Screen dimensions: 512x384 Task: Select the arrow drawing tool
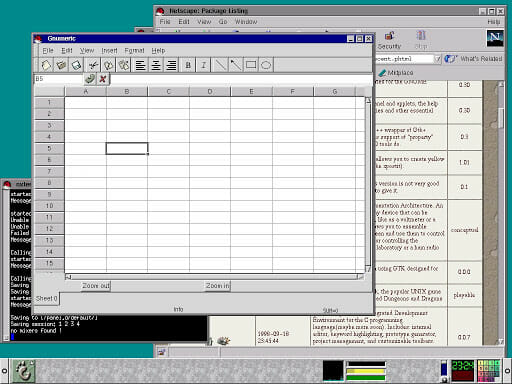pyautogui.click(x=235, y=65)
